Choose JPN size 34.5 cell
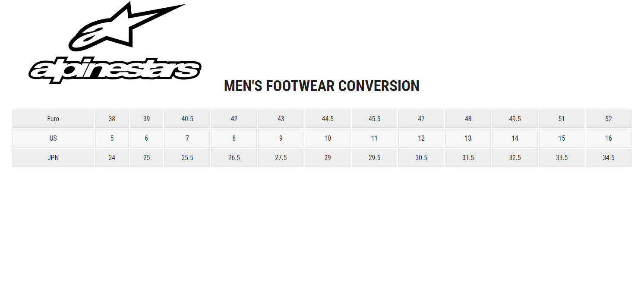The image size is (644, 302). tap(609, 158)
